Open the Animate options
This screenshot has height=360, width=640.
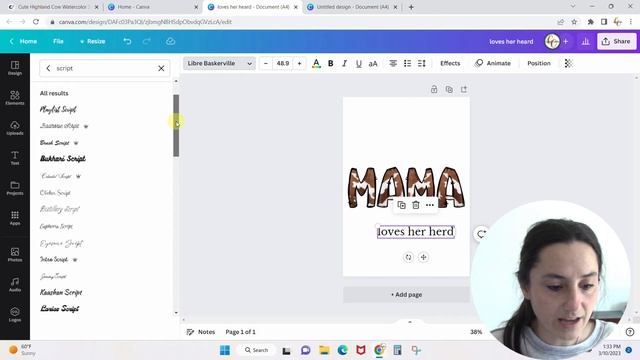[x=493, y=63]
